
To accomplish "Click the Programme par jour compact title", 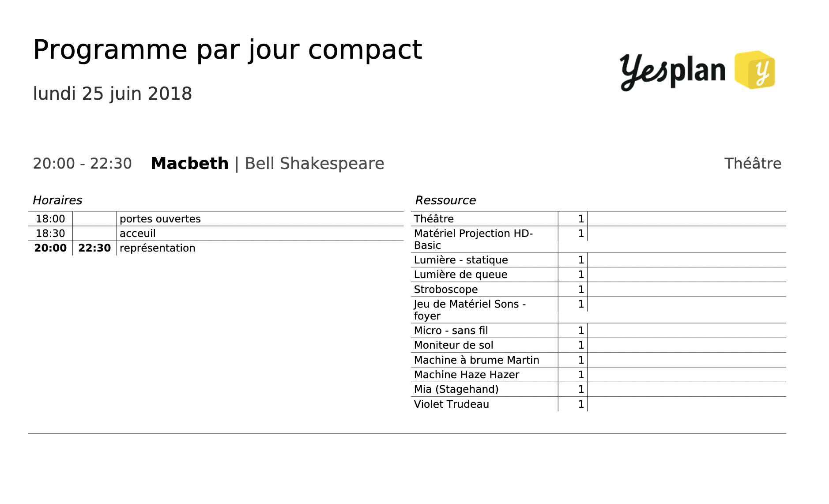I will [227, 49].
